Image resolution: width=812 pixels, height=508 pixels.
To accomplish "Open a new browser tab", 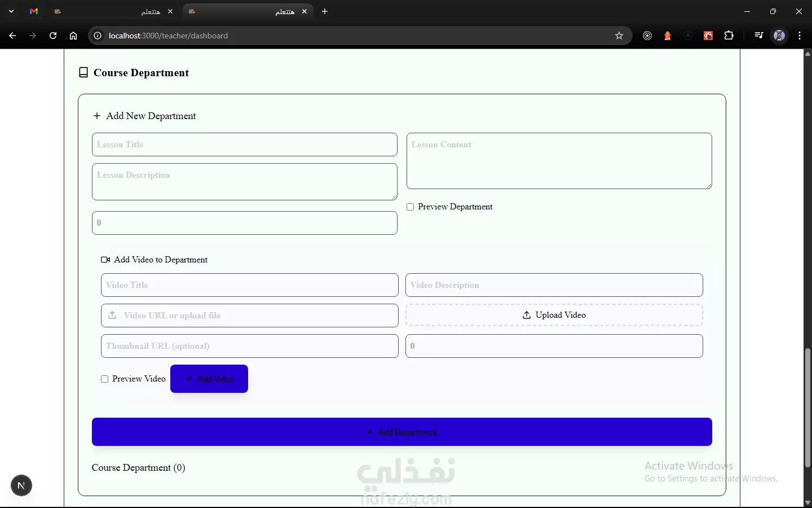I will click(325, 11).
